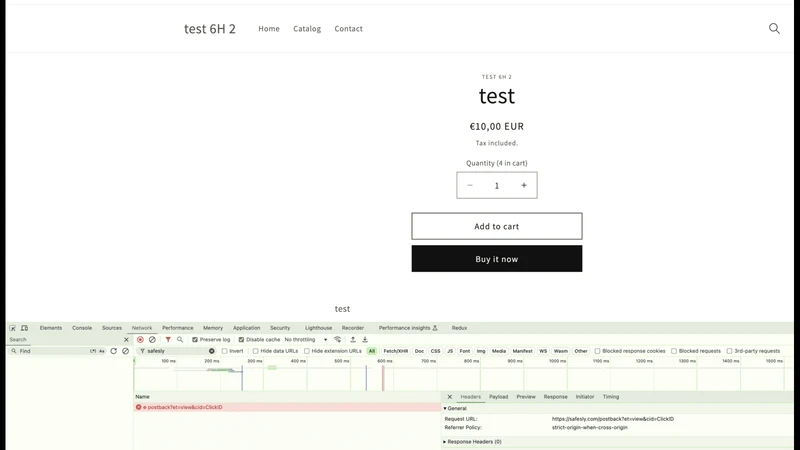Filter requests by Wasm type
The width and height of the screenshot is (800, 450).
pos(561,351)
